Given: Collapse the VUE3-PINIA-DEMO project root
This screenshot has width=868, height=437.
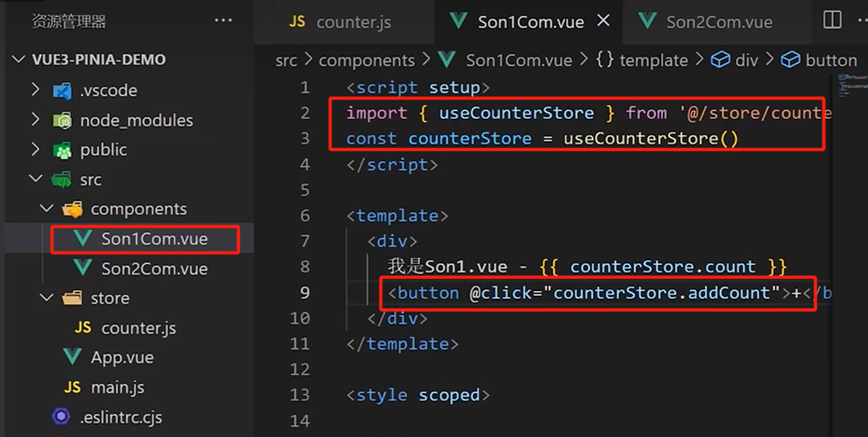Looking at the screenshot, I should coord(19,60).
